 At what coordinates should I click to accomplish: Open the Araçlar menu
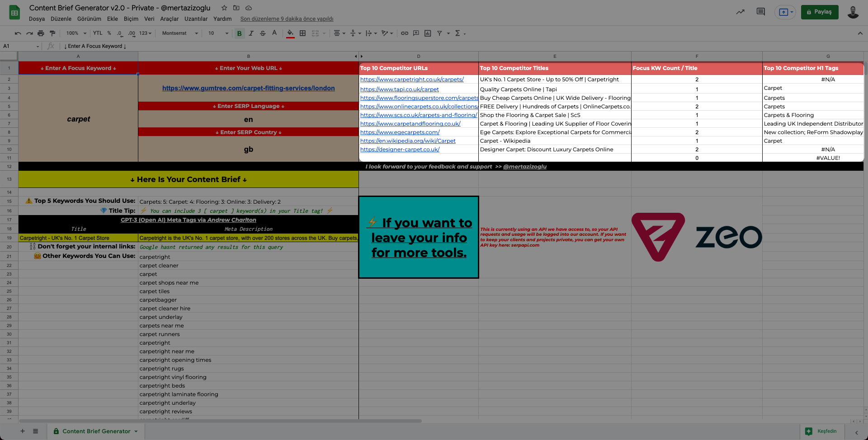[x=170, y=19]
